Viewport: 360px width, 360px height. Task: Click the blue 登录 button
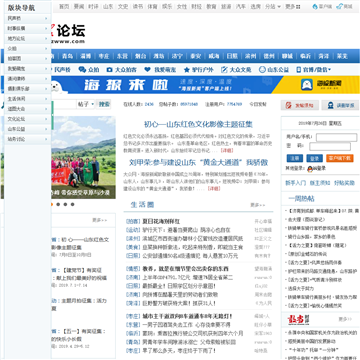click(314, 158)
